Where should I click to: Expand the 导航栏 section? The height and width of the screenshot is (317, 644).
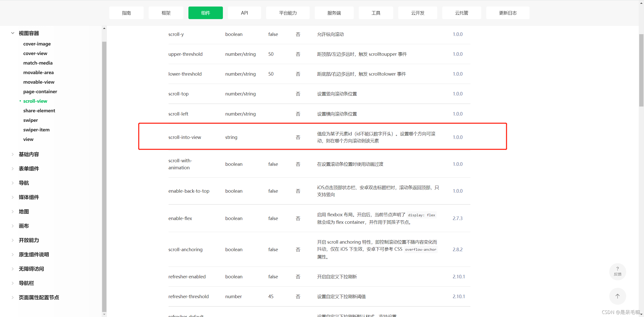(26, 283)
